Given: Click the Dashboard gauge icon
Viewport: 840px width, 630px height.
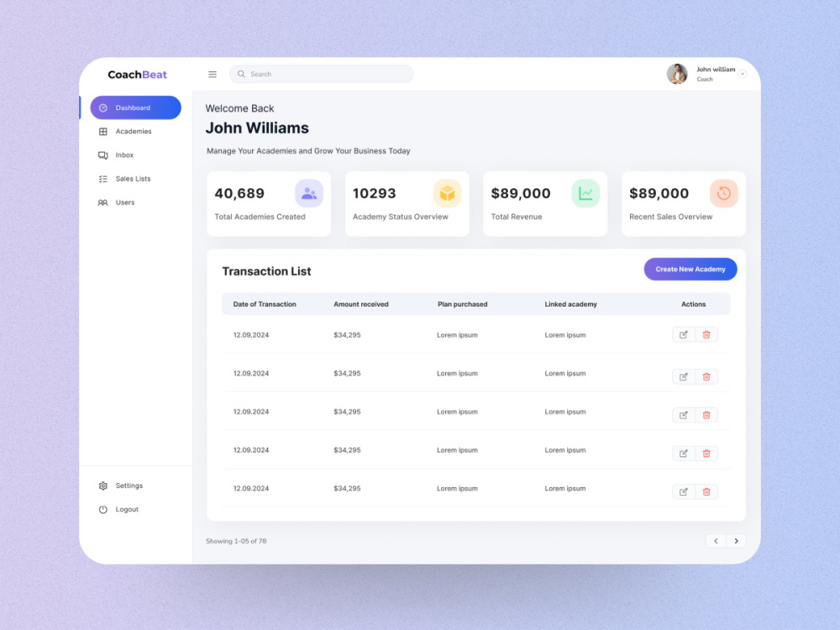Looking at the screenshot, I should click(102, 108).
